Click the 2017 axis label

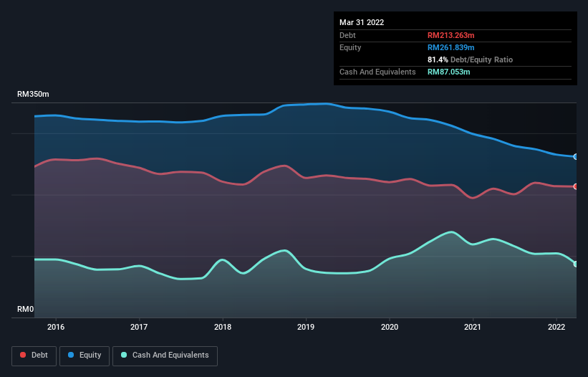coord(139,327)
